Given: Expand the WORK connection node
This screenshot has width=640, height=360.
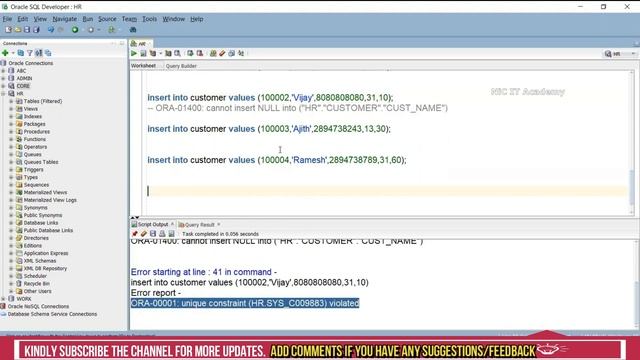Looking at the screenshot, I should point(4,299).
